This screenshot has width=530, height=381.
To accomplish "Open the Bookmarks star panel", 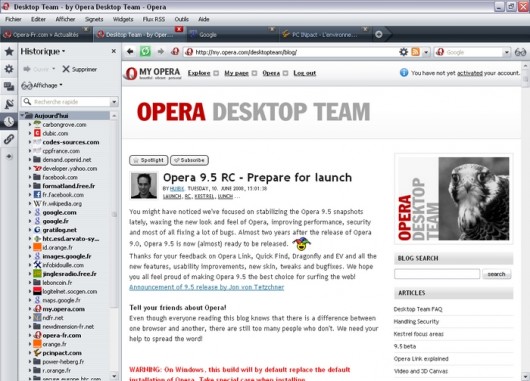I will tap(9, 51).
